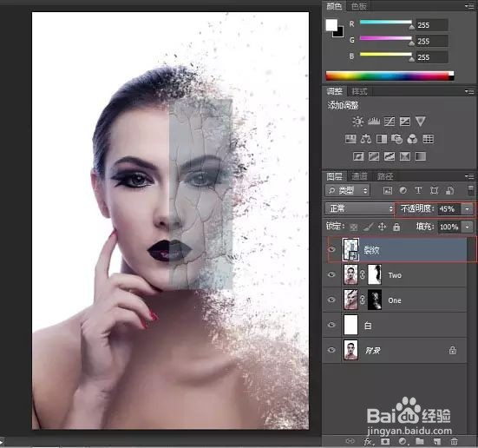Add a Channel Mixer adjustment (three circles)
This screenshot has height=448, width=478.
point(412,139)
